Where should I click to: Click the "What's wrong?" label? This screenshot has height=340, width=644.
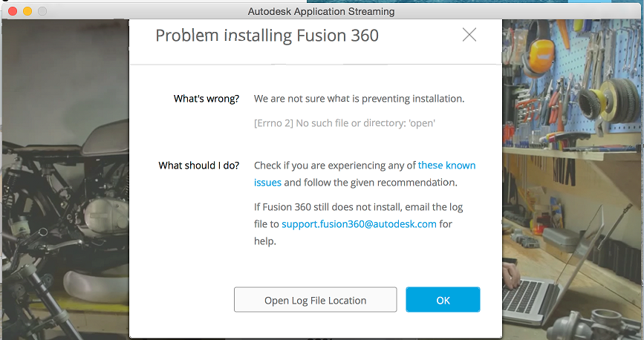(206, 98)
